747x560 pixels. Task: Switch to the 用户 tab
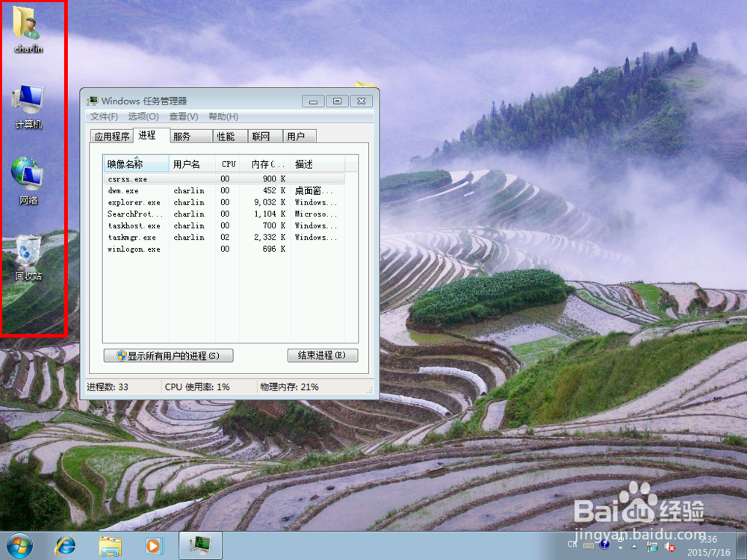pos(300,136)
